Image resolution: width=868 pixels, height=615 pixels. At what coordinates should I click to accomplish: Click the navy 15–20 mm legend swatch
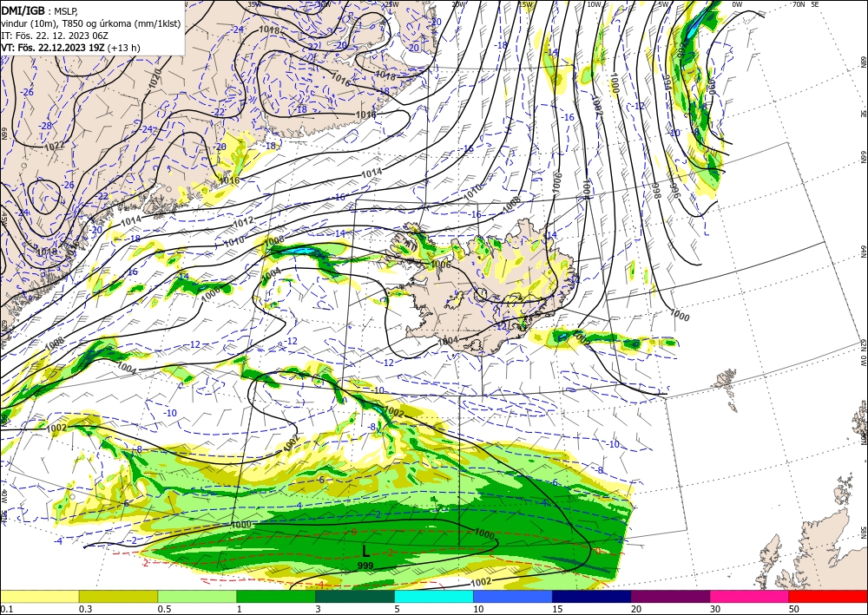[592, 596]
